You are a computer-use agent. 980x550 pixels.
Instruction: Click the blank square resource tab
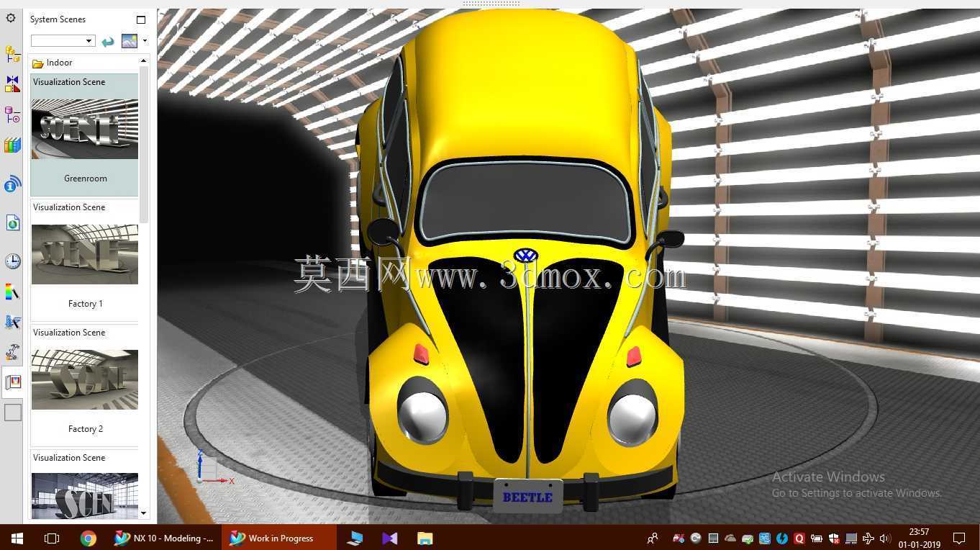point(13,412)
